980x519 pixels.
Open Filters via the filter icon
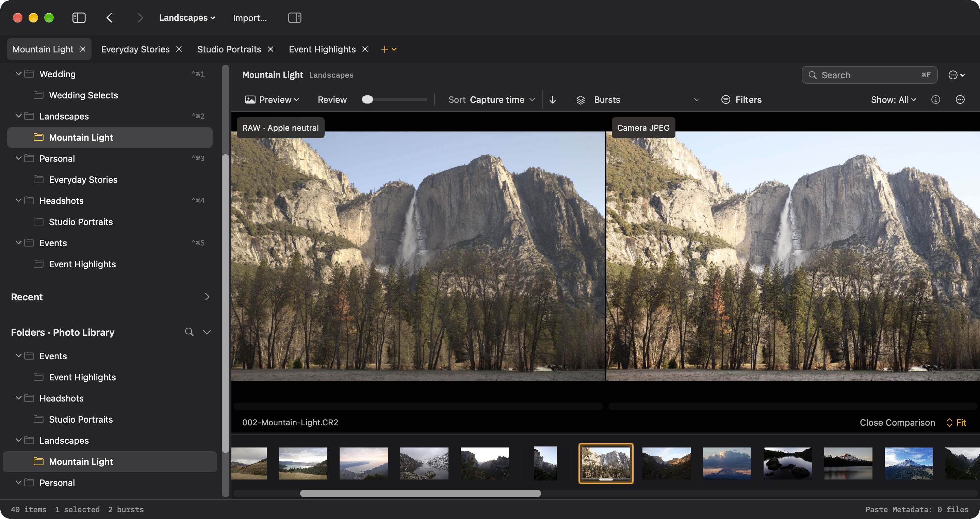click(x=725, y=100)
